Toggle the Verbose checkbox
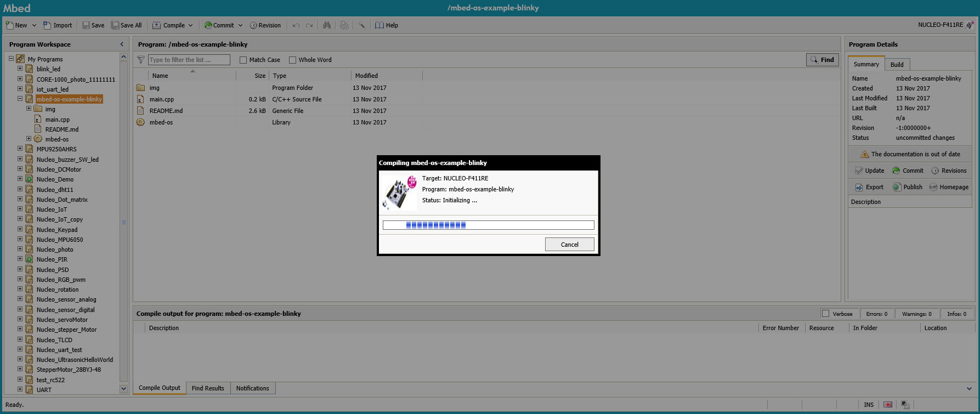This screenshot has width=980, height=414. 825,314
